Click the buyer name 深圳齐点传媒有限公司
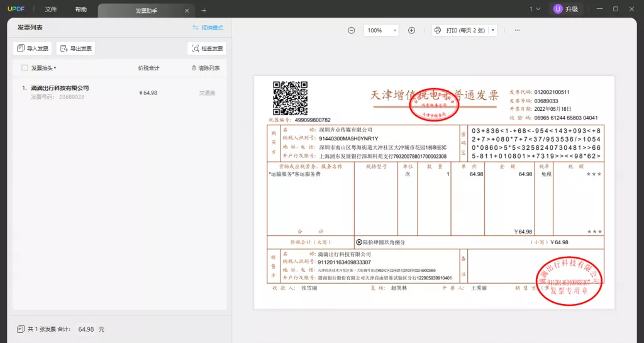Image resolution: width=644 pixels, height=343 pixels. 345,130
